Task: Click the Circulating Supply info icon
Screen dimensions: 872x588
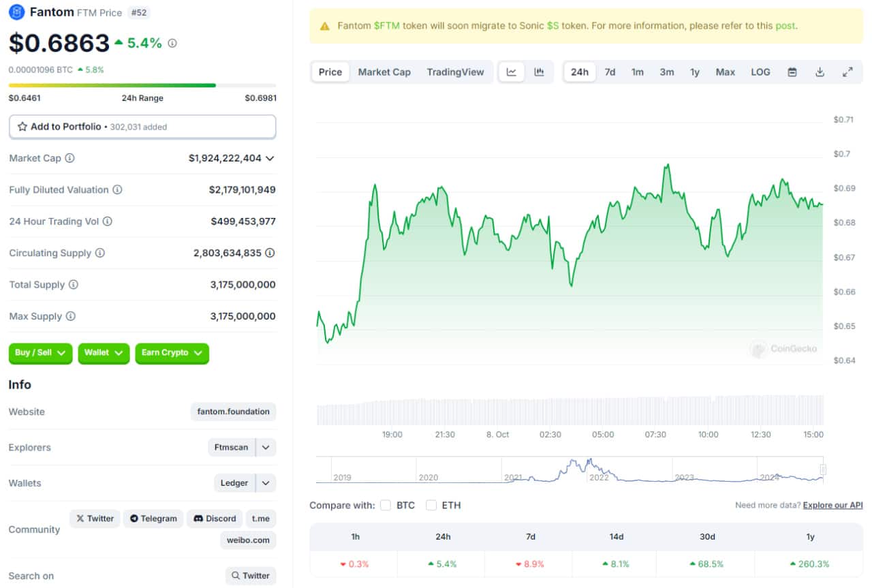Action: point(100,253)
